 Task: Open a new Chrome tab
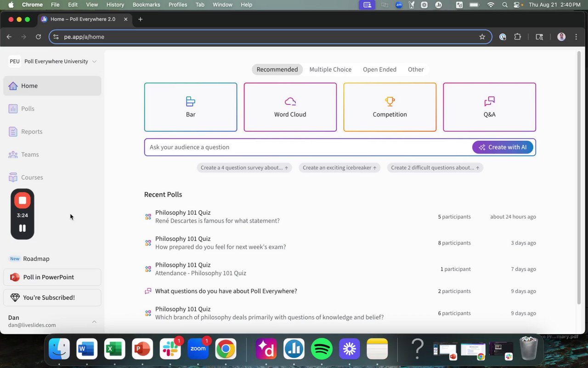point(141,19)
